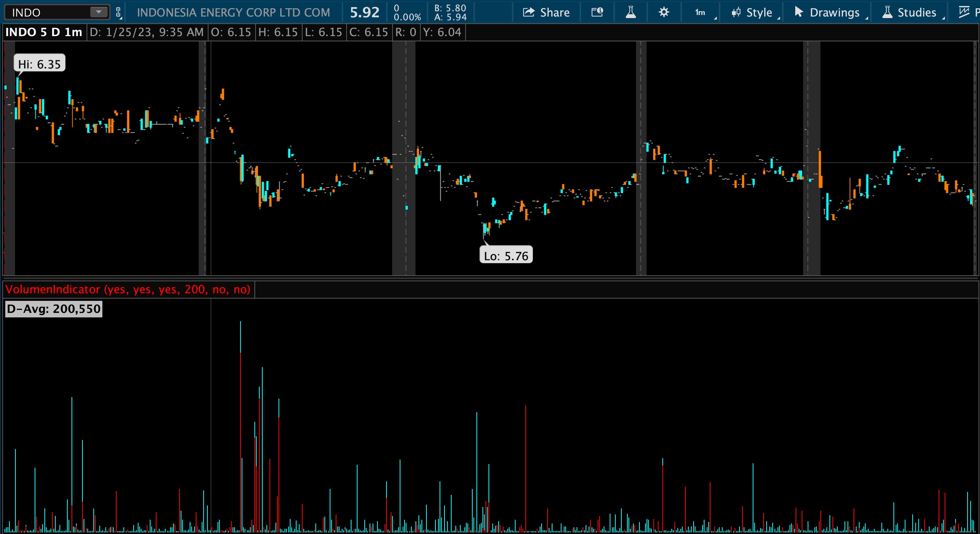Click the symbol link clip icon
Screen dimensions: 980x534
click(x=118, y=12)
